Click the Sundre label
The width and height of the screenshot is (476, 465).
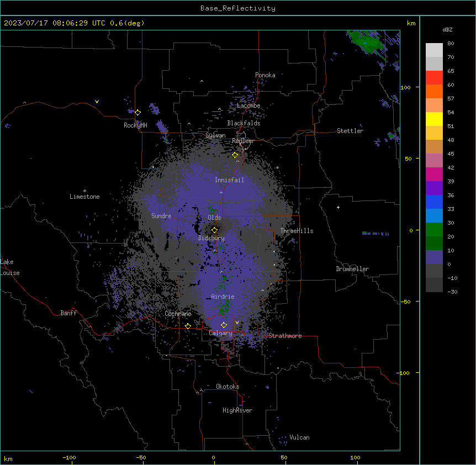[x=161, y=216]
